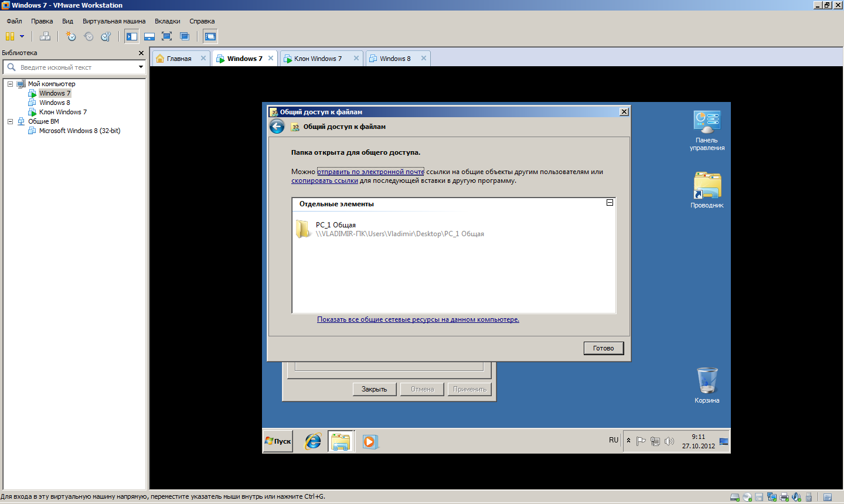Viewport: 844px width, 504px height.
Task: Close the Клон Windows 7 tab
Action: (356, 58)
